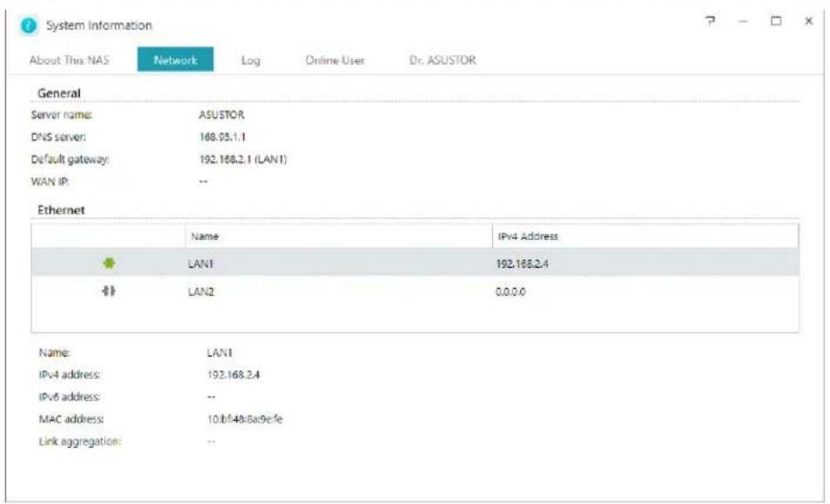Click the default gateway value 192.168.2.1 (LAN1)
This screenshot has height=504, width=830.
tap(243, 159)
